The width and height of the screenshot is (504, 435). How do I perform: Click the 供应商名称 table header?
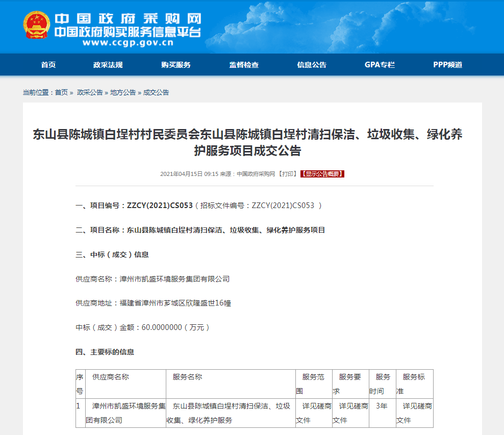(x=125, y=384)
